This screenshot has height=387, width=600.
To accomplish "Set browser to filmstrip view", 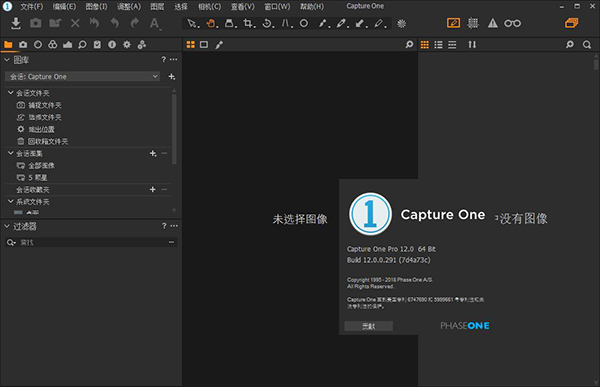I will point(452,45).
